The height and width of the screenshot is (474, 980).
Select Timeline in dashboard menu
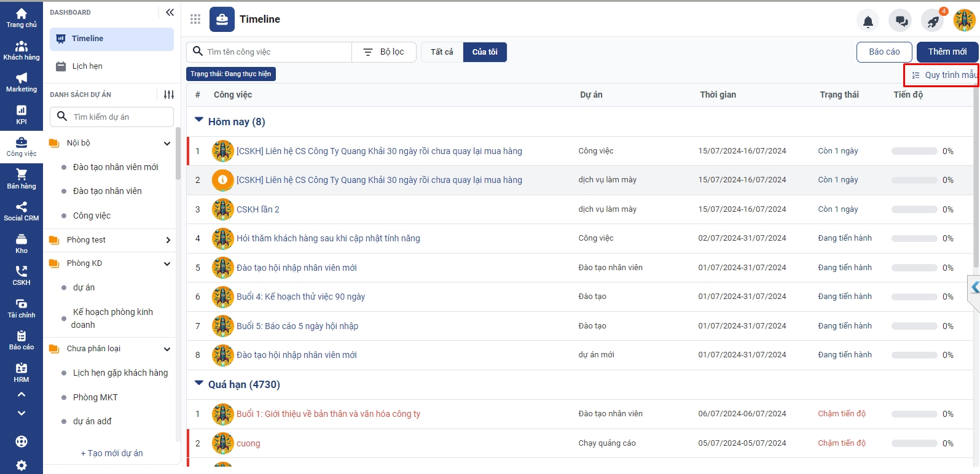click(x=87, y=39)
